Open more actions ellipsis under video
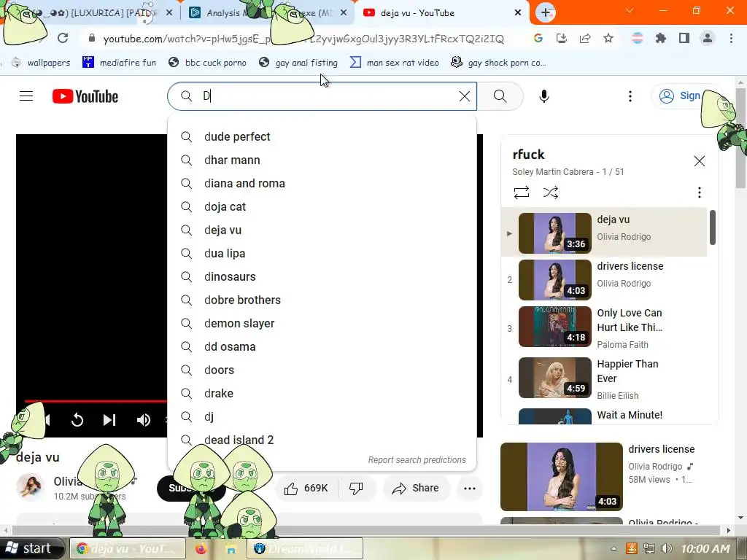This screenshot has width=747, height=560. pos(470,488)
